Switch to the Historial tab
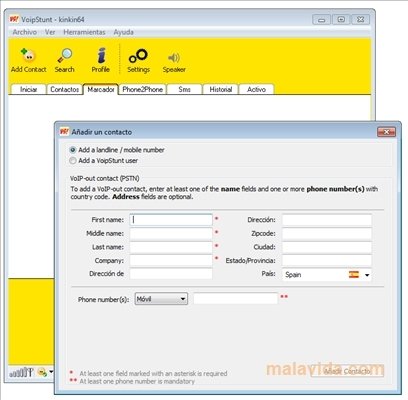The width and height of the screenshot is (408, 400). (221, 89)
